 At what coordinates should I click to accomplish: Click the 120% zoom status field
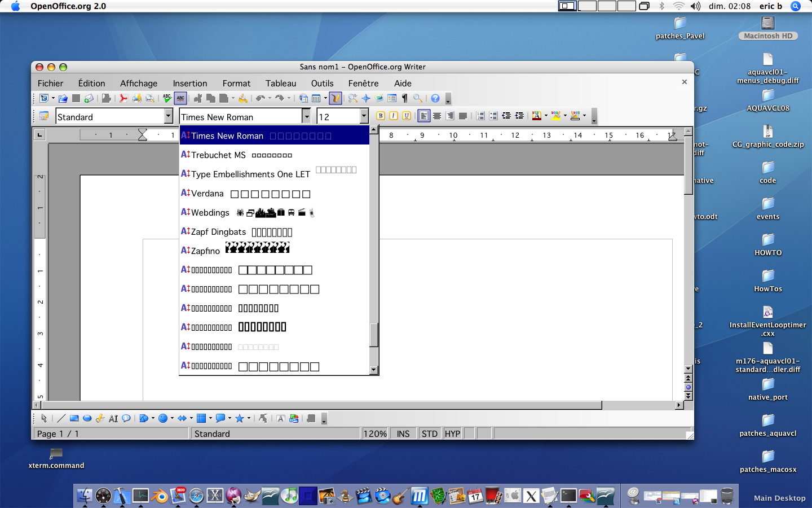tap(375, 433)
